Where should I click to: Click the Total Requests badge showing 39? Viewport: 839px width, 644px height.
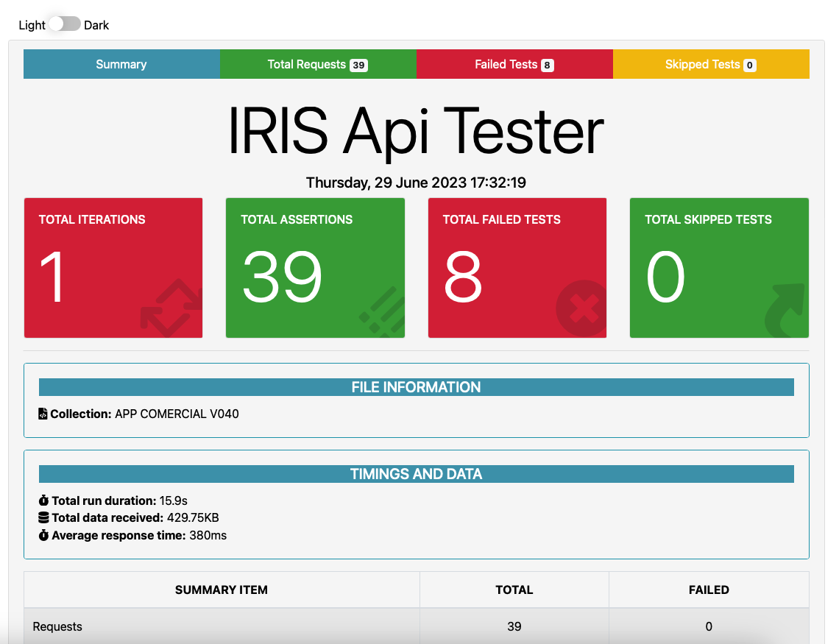(358, 65)
